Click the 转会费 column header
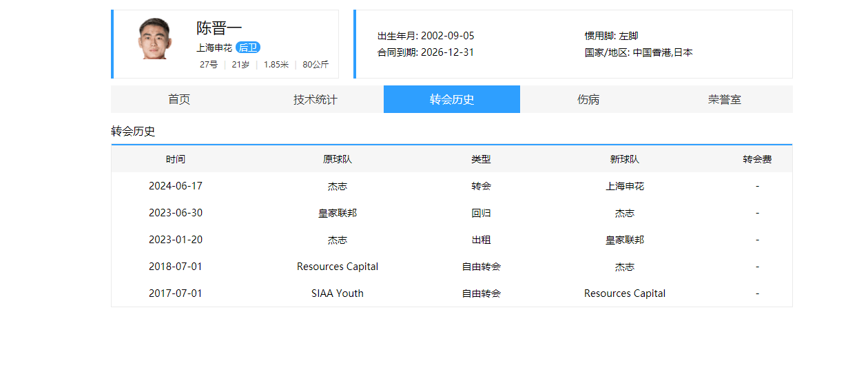 coord(757,159)
